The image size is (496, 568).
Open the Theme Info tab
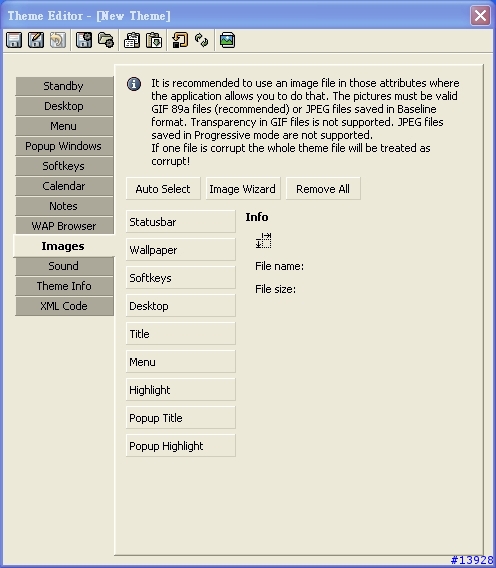pyautogui.click(x=64, y=286)
